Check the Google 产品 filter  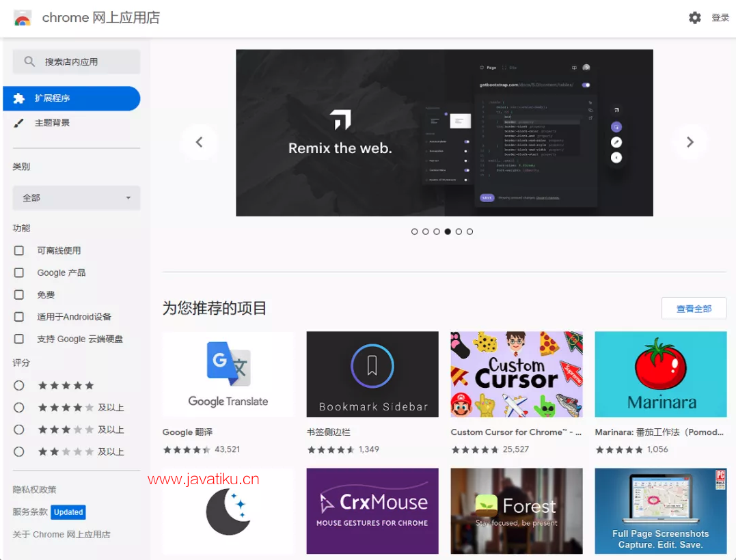pos(19,272)
